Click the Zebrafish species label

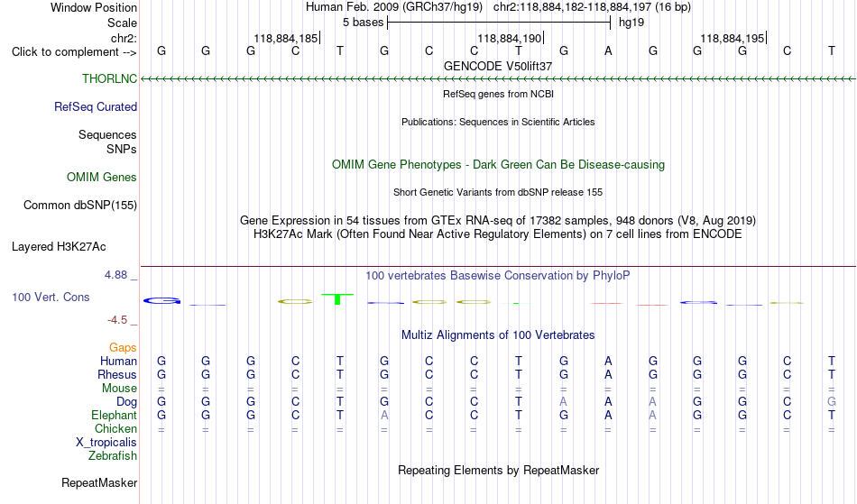pos(113,456)
